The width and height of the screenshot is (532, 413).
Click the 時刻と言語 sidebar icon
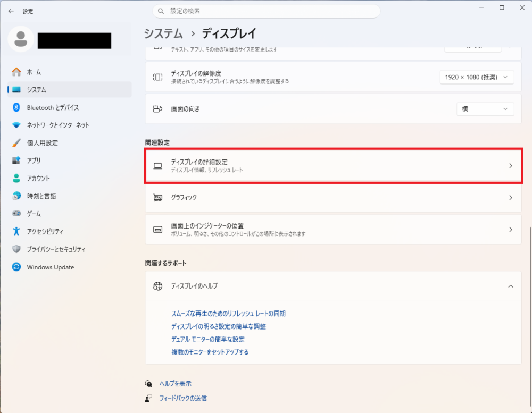click(x=15, y=196)
